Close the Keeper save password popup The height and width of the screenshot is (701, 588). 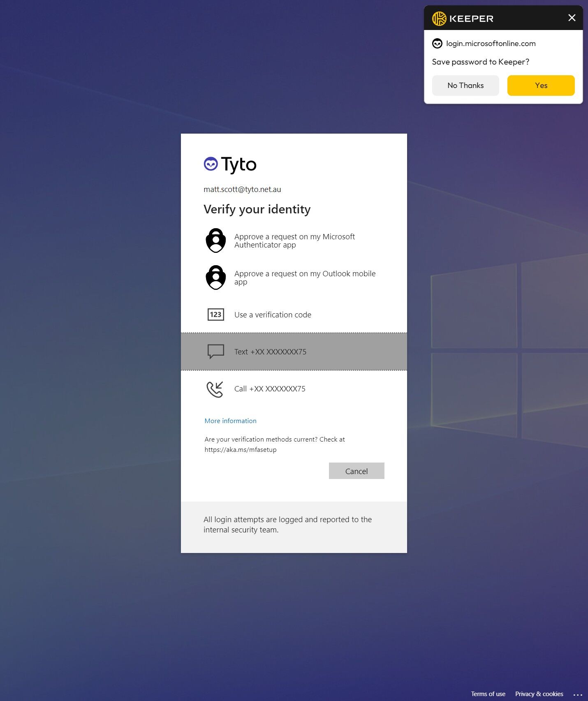pyautogui.click(x=572, y=18)
